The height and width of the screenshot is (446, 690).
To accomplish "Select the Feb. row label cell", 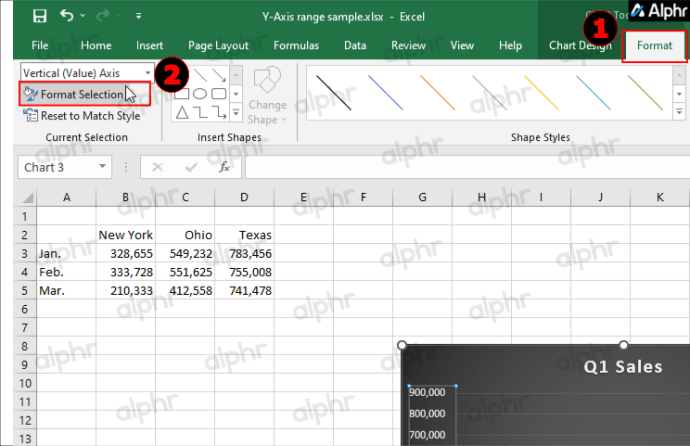I will click(66, 272).
